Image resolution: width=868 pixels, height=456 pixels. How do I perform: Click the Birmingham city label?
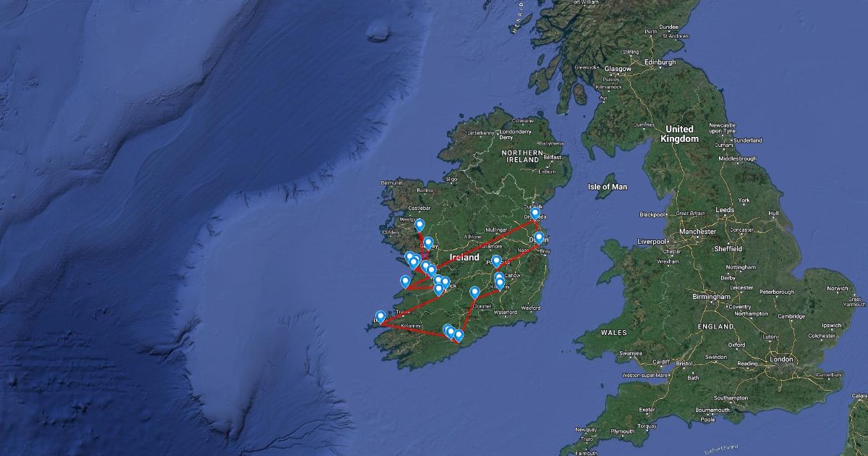[710, 297]
